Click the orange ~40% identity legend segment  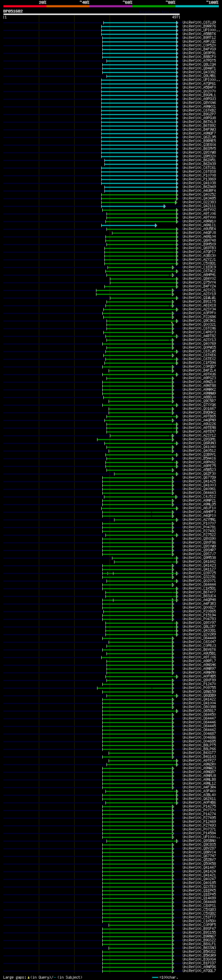[68, 6]
